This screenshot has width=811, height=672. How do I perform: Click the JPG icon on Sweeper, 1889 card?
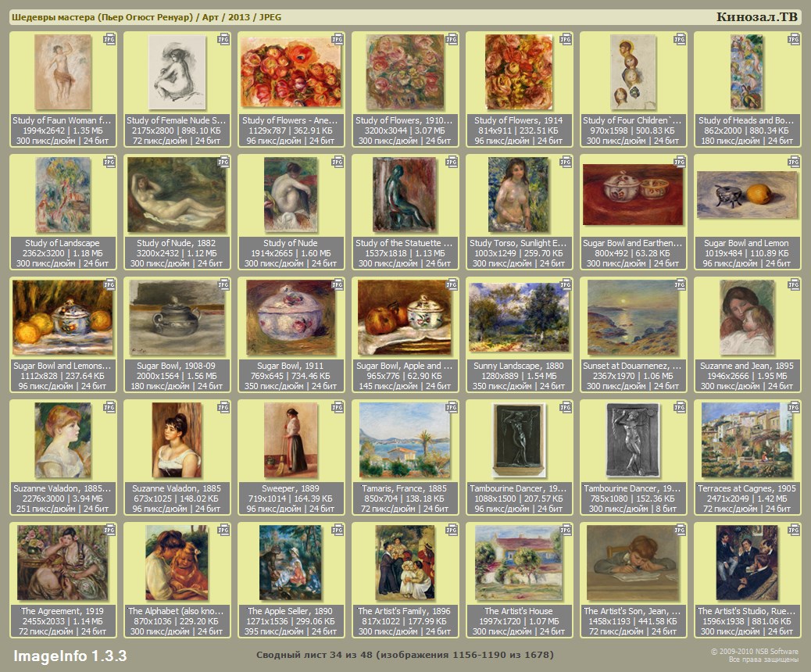tap(338, 408)
